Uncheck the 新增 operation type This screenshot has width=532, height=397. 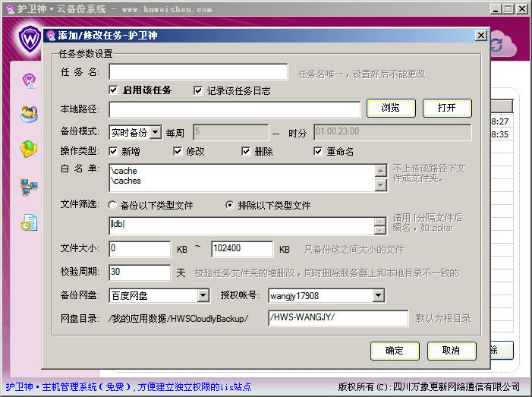pos(113,151)
